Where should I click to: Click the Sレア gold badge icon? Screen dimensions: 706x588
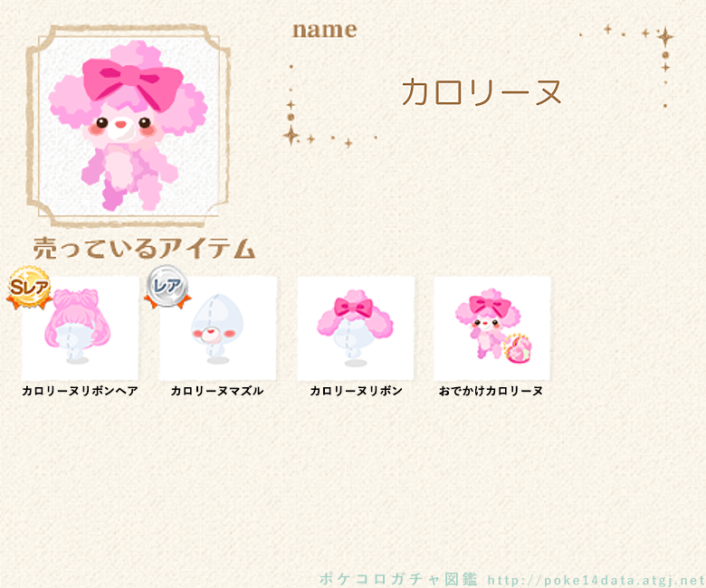[x=29, y=288]
